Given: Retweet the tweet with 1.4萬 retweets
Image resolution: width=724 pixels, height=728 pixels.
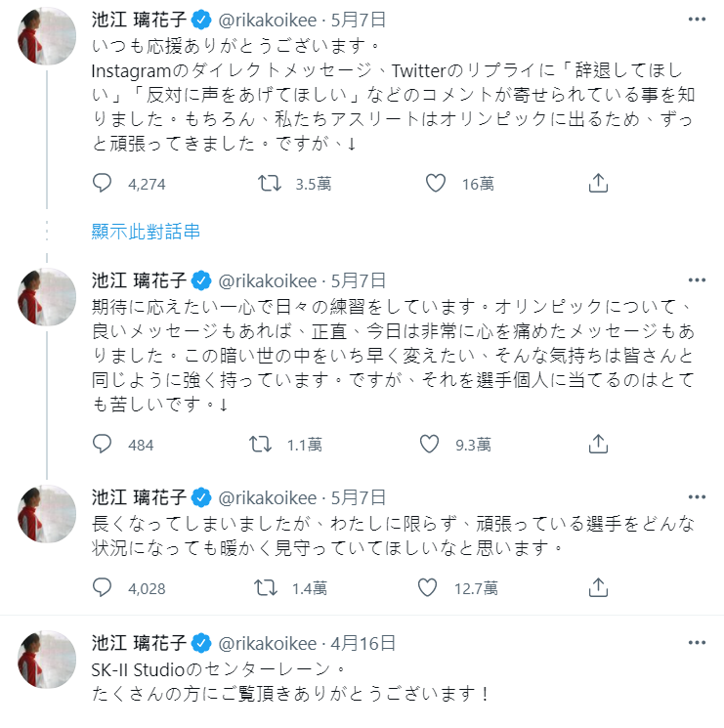Looking at the screenshot, I should pos(266,588).
